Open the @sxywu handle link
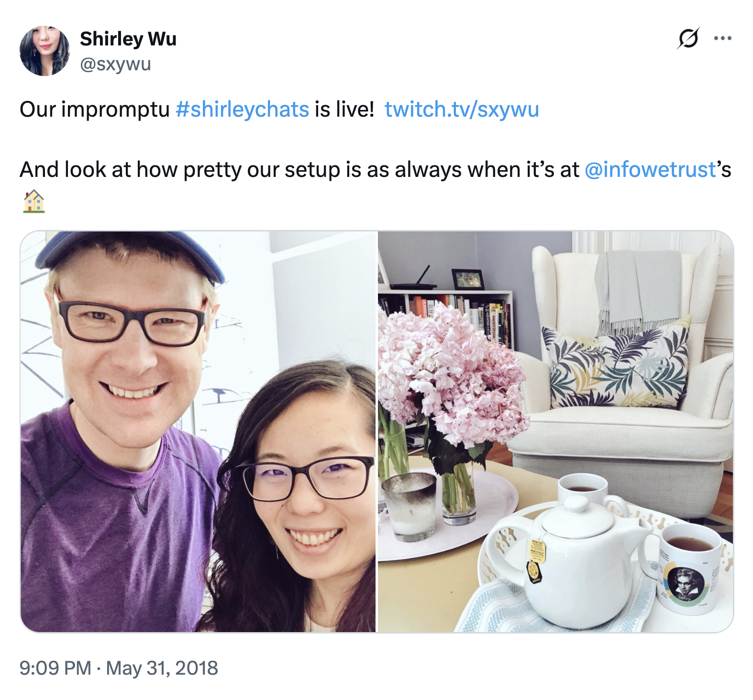Screen dimensions: 753x700 click(115, 64)
